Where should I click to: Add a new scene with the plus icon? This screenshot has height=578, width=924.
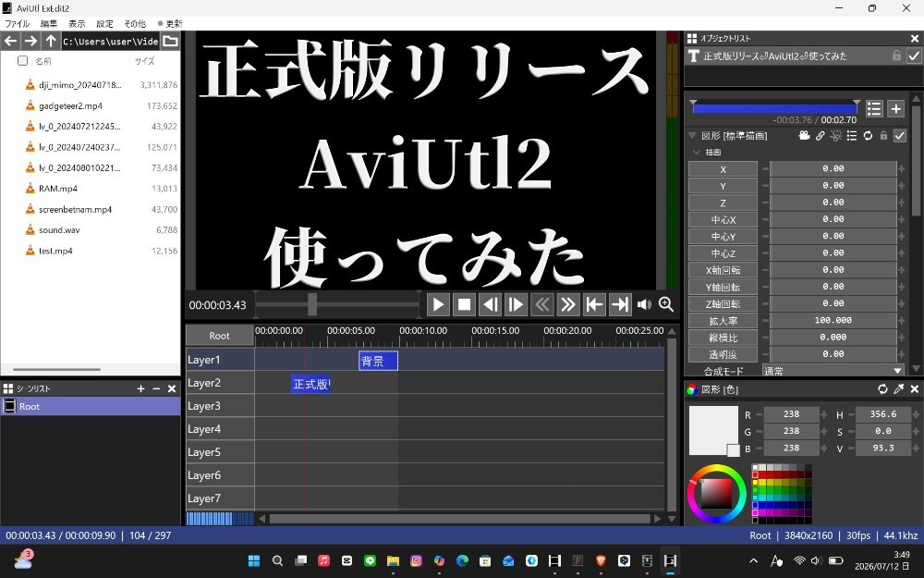pos(140,388)
